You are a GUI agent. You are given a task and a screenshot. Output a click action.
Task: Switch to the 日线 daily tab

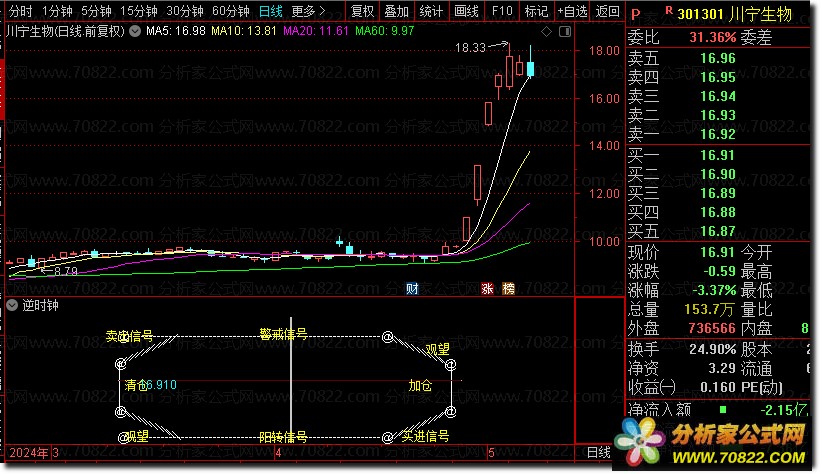[x=271, y=11]
